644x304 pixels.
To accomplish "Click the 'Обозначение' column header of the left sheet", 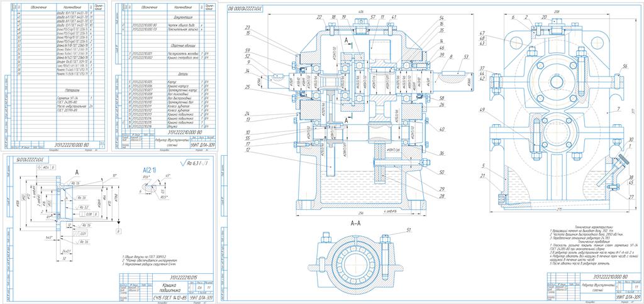I will pyautogui.click(x=37, y=8).
